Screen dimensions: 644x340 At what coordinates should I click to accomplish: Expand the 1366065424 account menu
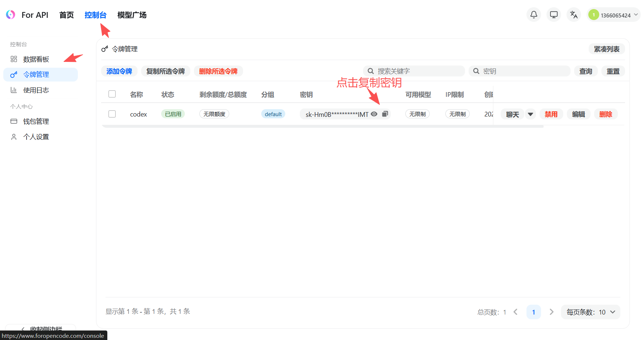pyautogui.click(x=613, y=15)
